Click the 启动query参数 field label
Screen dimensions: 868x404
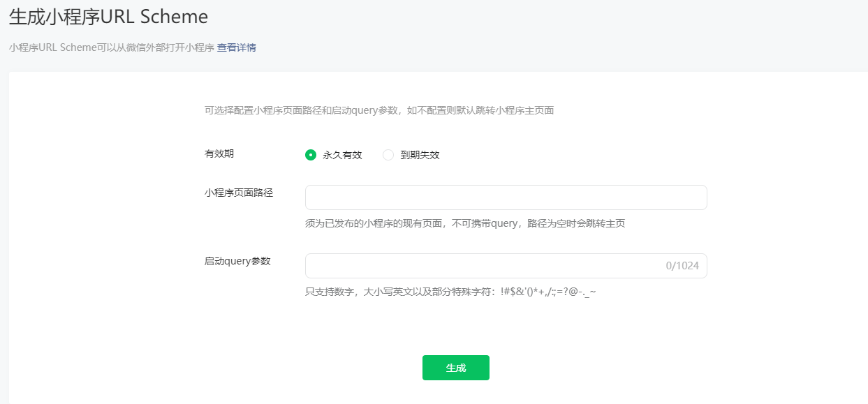[237, 261]
